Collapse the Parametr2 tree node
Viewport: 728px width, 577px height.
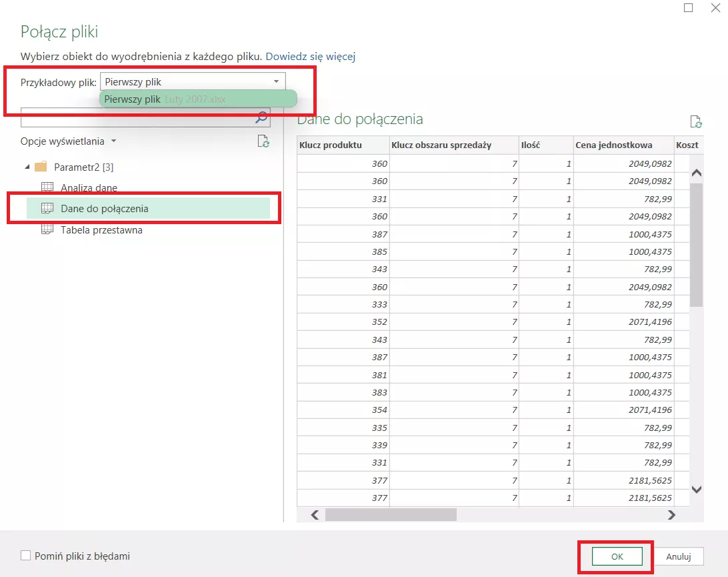point(27,167)
